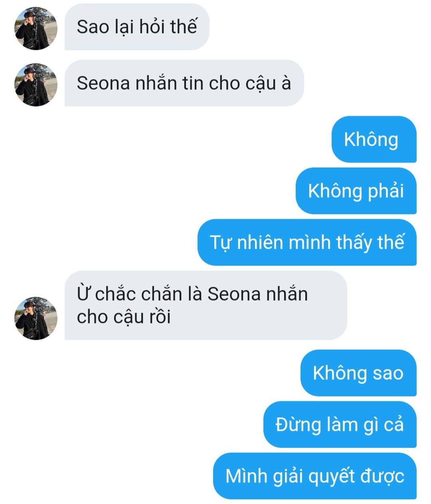Image resolution: width=431 pixels, height=504 pixels.
Task: Select the "Tự nhiên mình thấy thế" bubble
Action: [x=307, y=242]
